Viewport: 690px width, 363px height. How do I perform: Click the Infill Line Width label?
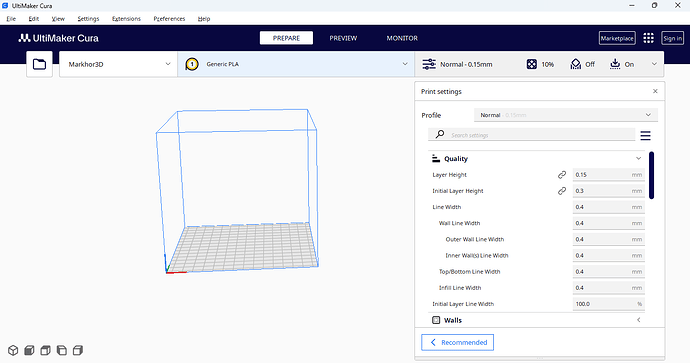[x=460, y=288]
